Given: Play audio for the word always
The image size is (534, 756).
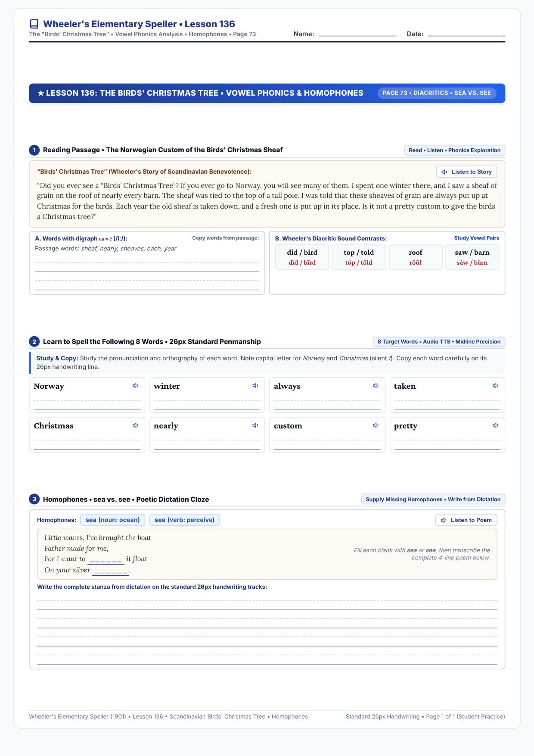Looking at the screenshot, I should [x=376, y=386].
